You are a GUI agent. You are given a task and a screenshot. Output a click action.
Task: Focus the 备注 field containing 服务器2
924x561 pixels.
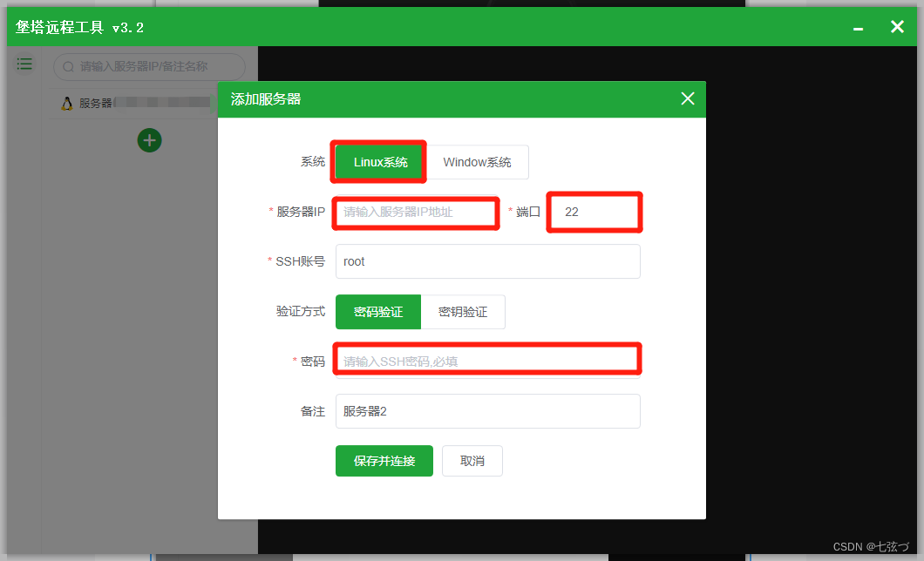488,411
